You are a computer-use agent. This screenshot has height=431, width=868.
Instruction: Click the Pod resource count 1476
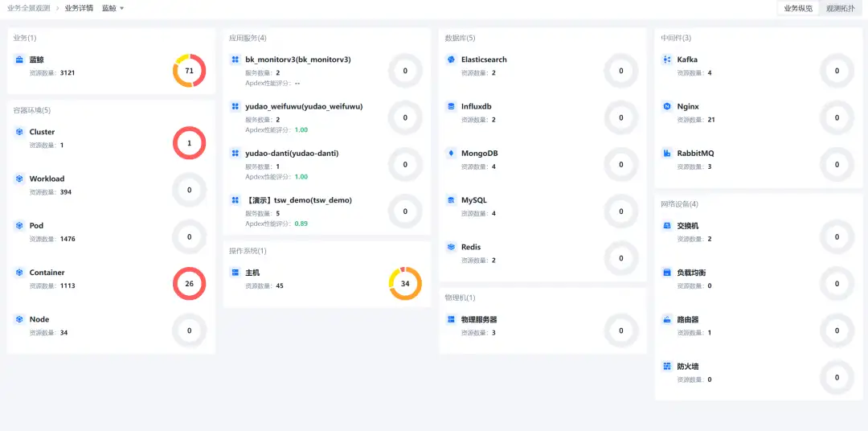tap(68, 240)
